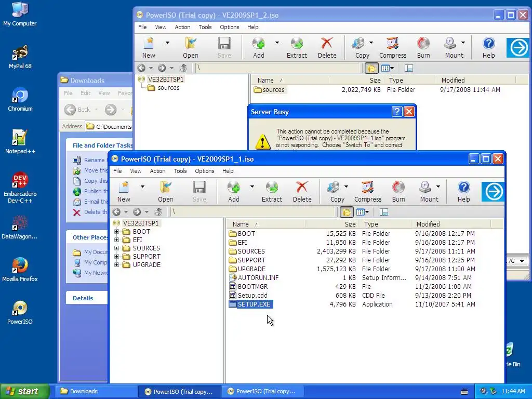Sort by Name column in VE2009SP1_1.iso list
The height and width of the screenshot is (399, 532).
[x=265, y=224]
